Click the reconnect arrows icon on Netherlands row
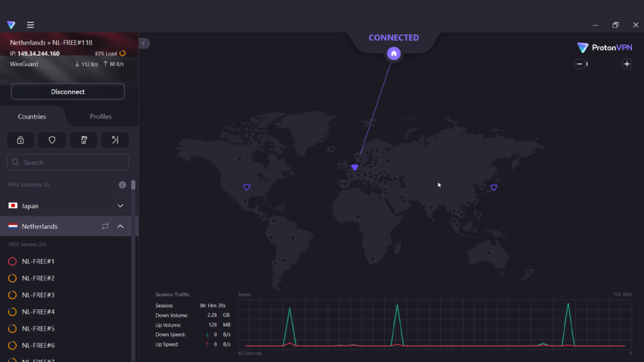644x362 pixels. pyautogui.click(x=105, y=226)
